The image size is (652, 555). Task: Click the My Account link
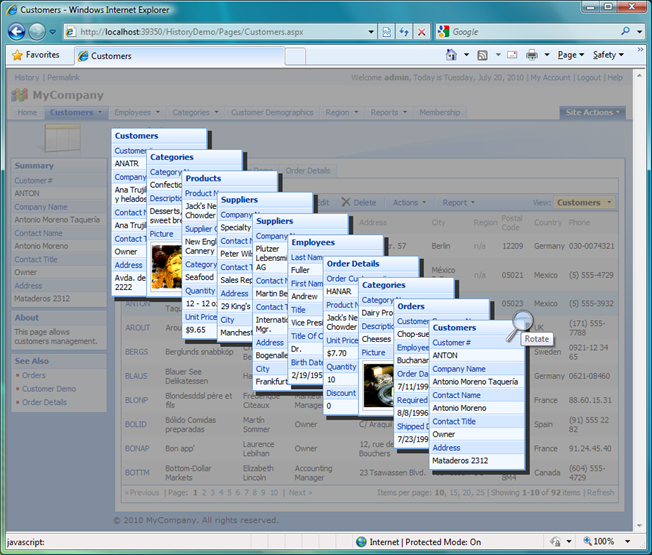[x=551, y=78]
